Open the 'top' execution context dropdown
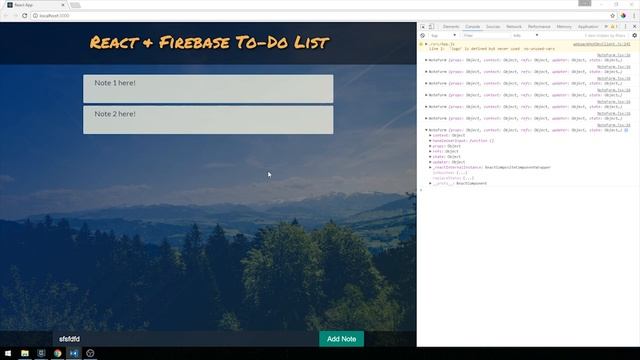640x360 pixels. tap(443, 36)
